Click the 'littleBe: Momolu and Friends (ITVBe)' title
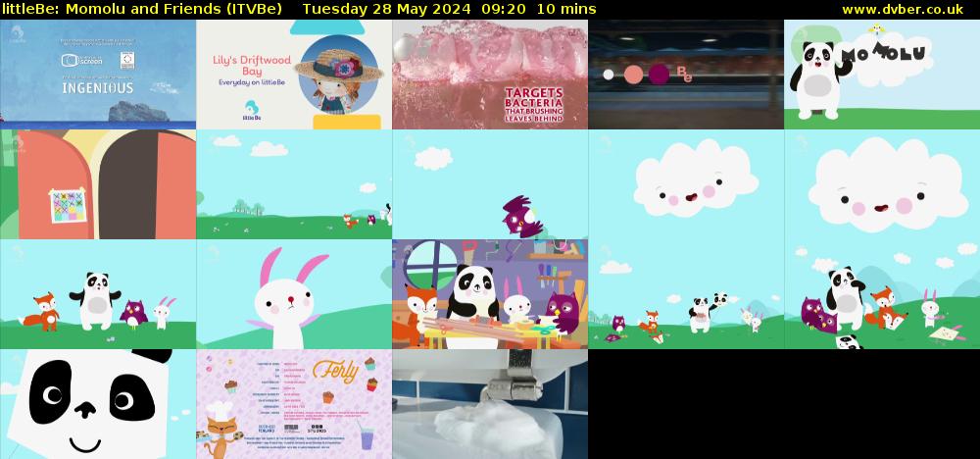980x459 pixels. click(142, 10)
